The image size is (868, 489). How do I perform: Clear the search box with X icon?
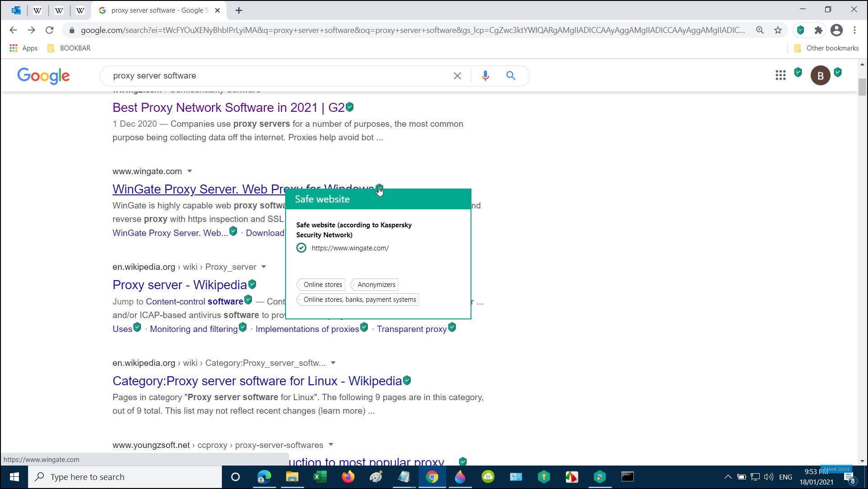457,76
